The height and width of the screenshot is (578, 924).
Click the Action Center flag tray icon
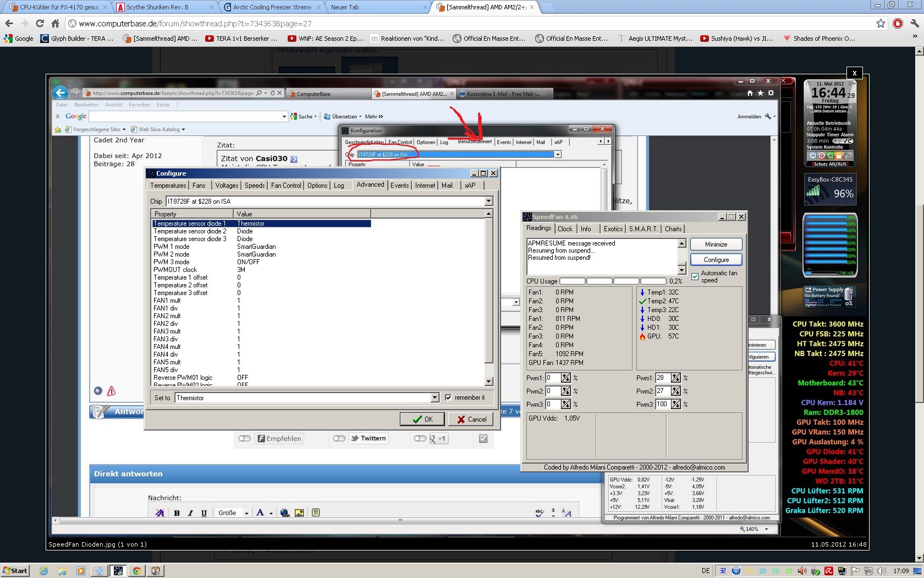pos(855,571)
